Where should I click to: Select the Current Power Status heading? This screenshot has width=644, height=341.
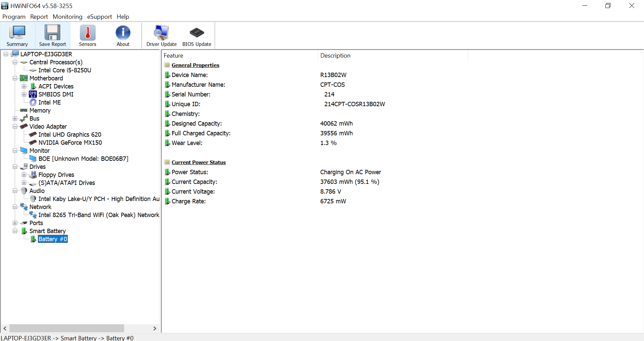[199, 162]
